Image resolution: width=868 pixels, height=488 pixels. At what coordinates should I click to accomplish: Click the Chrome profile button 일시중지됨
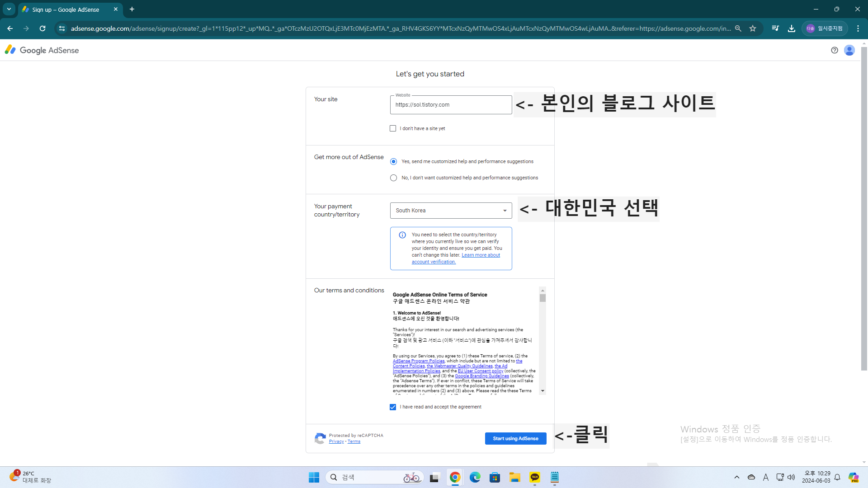825,28
